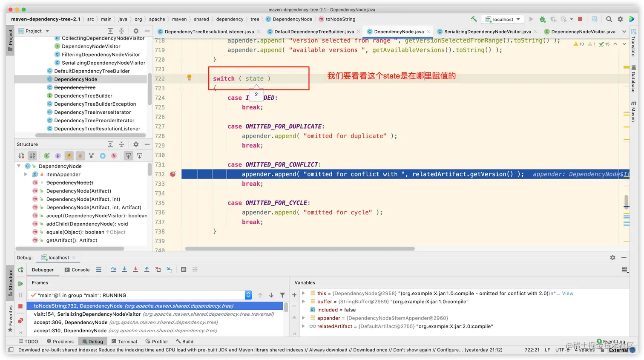Open the TODO tool window
This screenshot has width=644, height=360.
pyautogui.click(x=29, y=341)
